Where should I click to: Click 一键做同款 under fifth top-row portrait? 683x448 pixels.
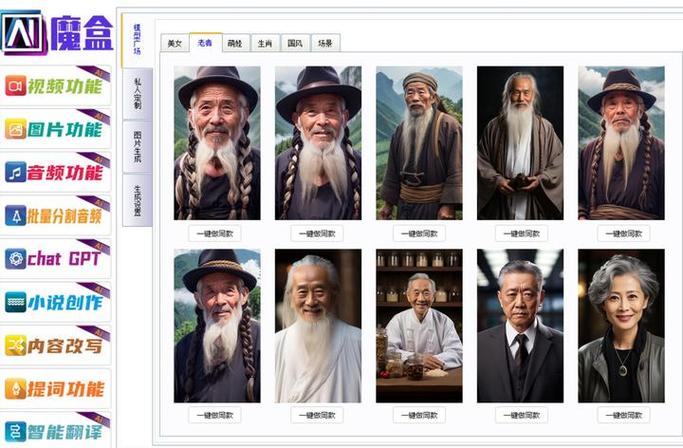click(623, 234)
